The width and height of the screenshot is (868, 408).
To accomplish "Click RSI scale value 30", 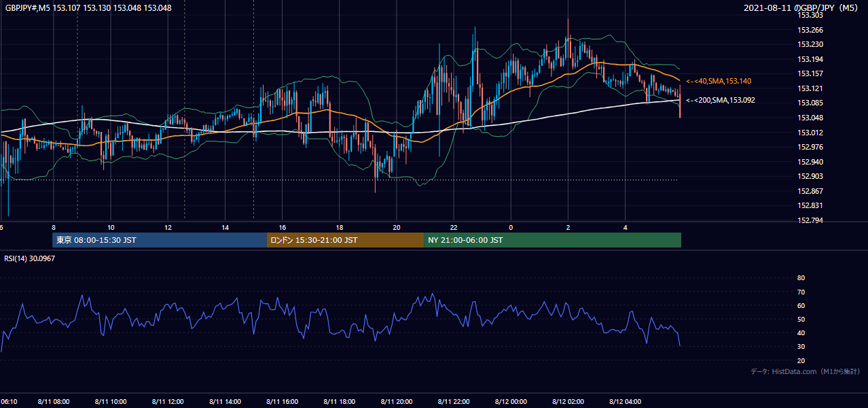I will 801,347.
